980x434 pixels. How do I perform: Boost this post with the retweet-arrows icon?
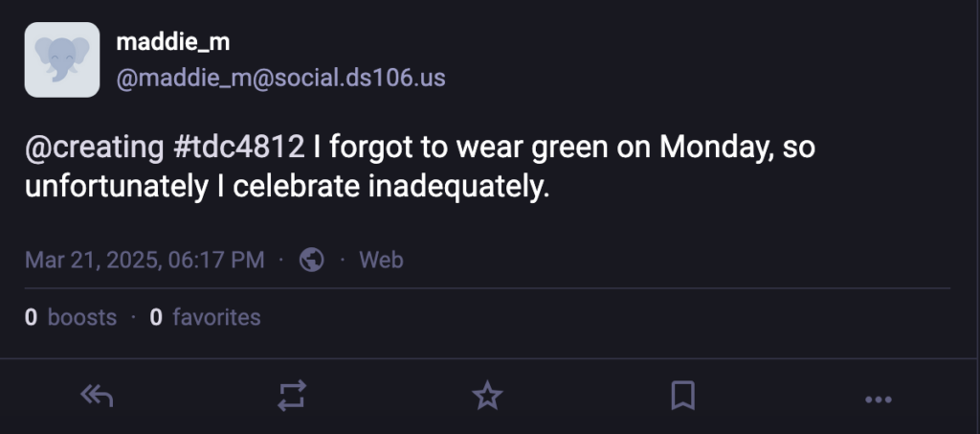[292, 395]
